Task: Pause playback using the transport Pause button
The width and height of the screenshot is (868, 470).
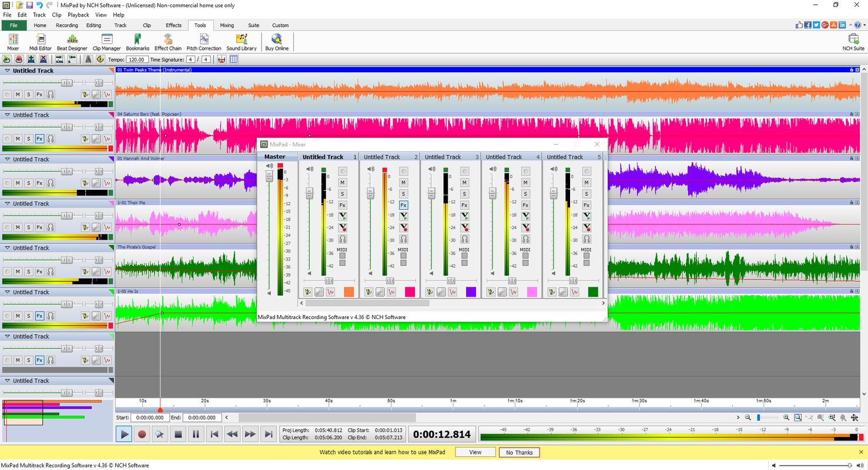Action: coord(196,434)
